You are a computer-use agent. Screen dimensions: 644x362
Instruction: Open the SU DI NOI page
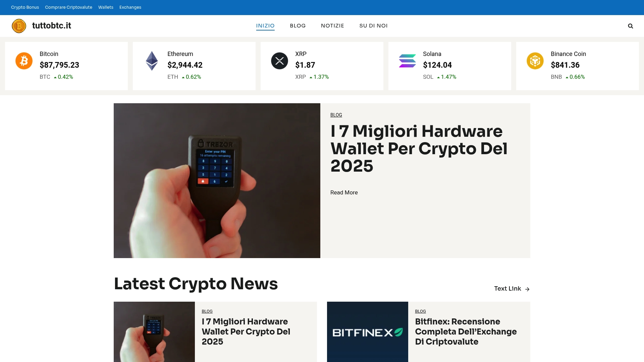coord(373,26)
